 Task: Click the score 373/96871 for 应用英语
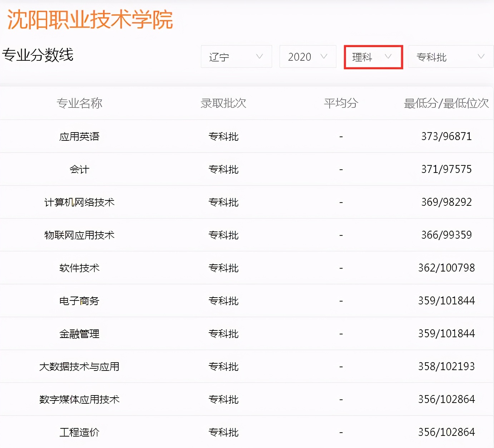446,136
